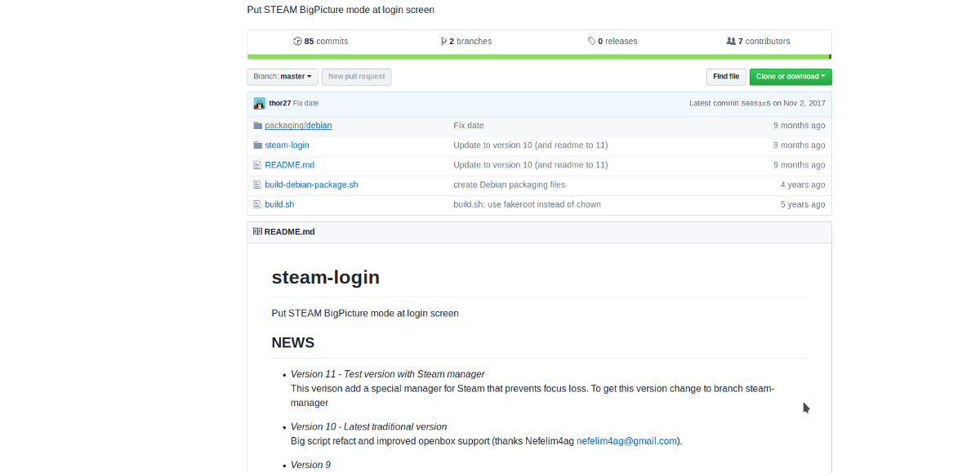Click the steam-login folder icon

(258, 145)
